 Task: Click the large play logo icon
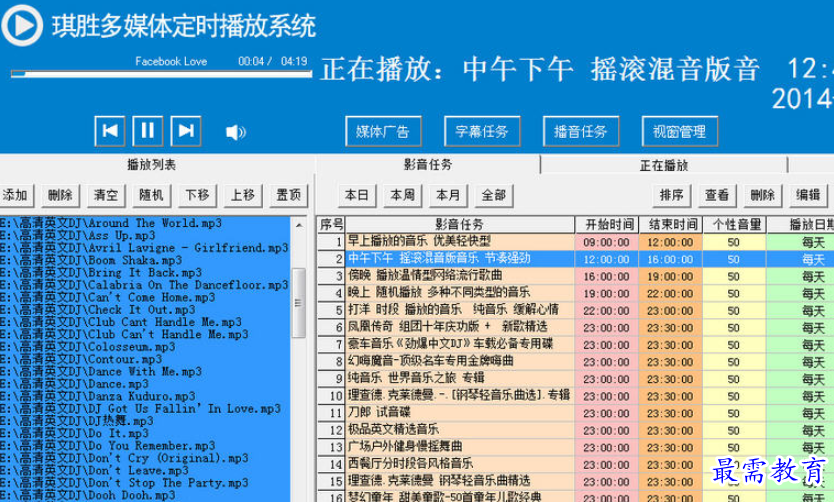tap(22, 25)
